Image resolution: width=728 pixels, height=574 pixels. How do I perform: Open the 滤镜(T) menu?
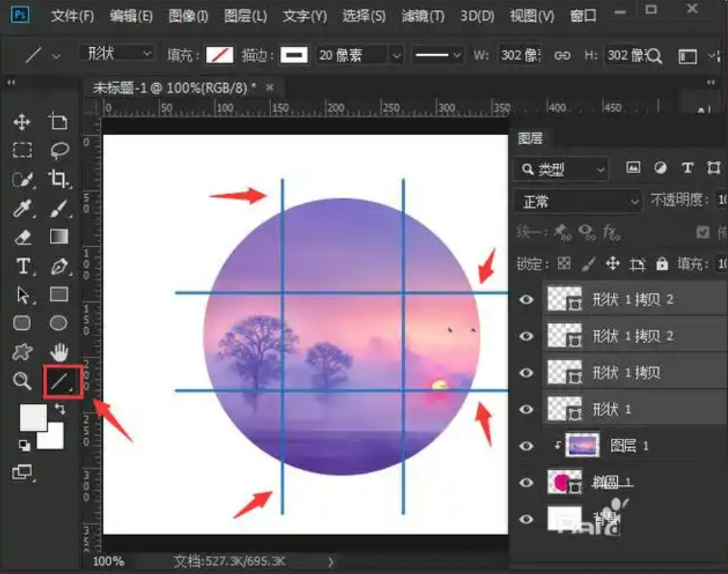click(422, 16)
